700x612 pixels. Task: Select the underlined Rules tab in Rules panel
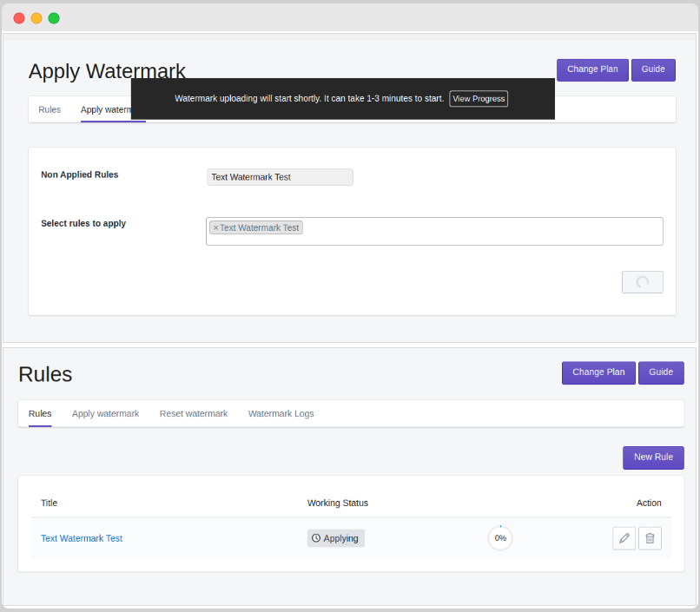pos(40,414)
